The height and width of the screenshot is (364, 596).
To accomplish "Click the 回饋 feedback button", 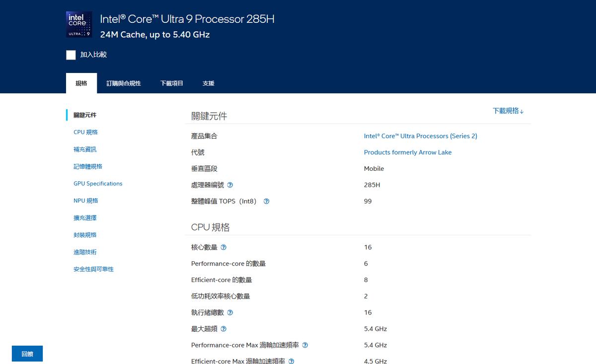I will pyautogui.click(x=27, y=354).
